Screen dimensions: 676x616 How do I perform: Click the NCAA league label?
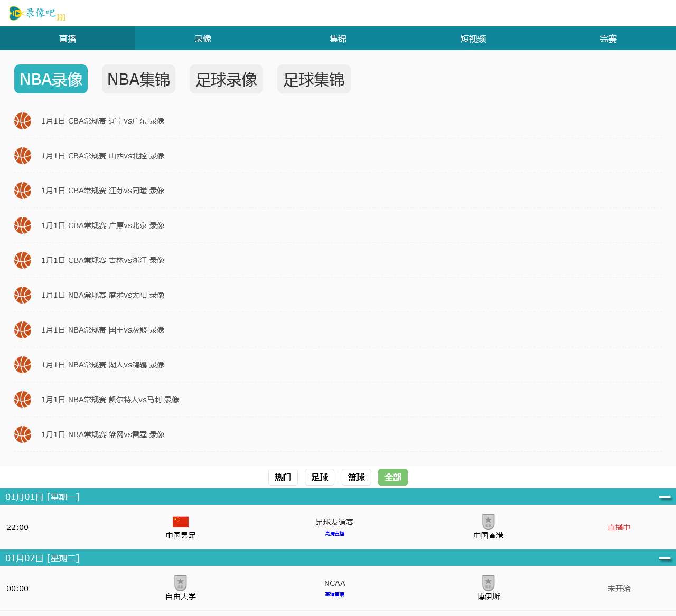tap(335, 583)
